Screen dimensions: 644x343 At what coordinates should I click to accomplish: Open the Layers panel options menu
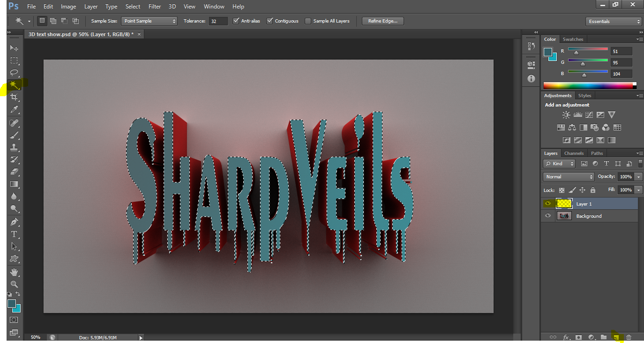point(639,153)
